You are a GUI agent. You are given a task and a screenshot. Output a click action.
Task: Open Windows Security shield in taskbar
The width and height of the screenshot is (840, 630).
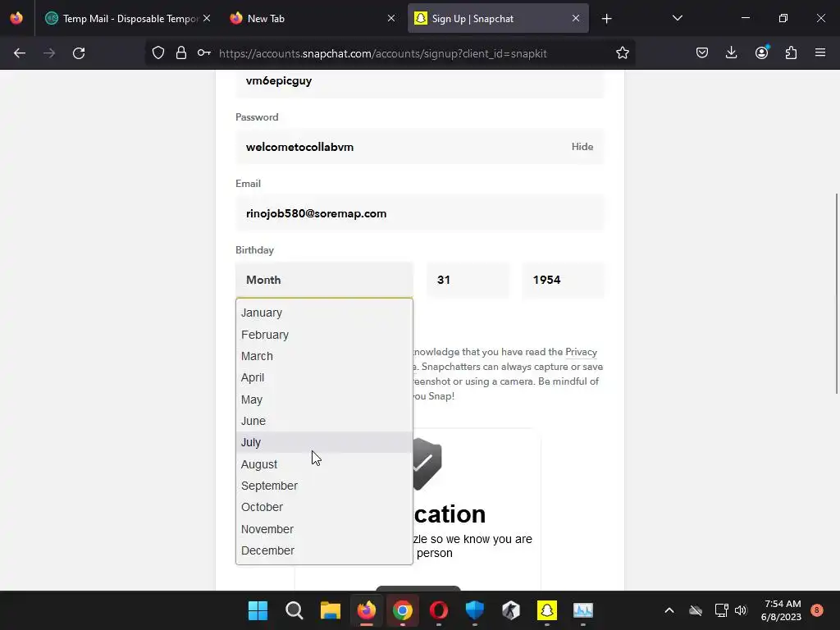pos(475,610)
